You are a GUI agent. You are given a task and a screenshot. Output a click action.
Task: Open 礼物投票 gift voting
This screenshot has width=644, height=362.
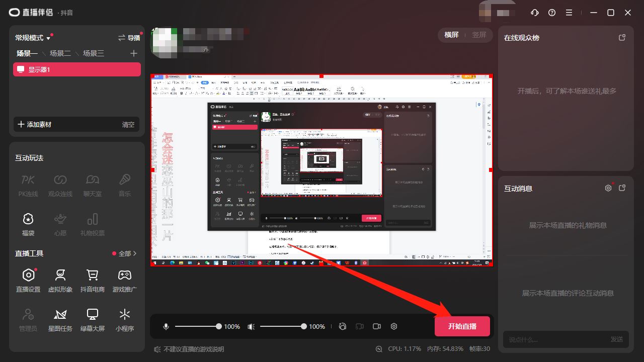pyautogui.click(x=93, y=224)
